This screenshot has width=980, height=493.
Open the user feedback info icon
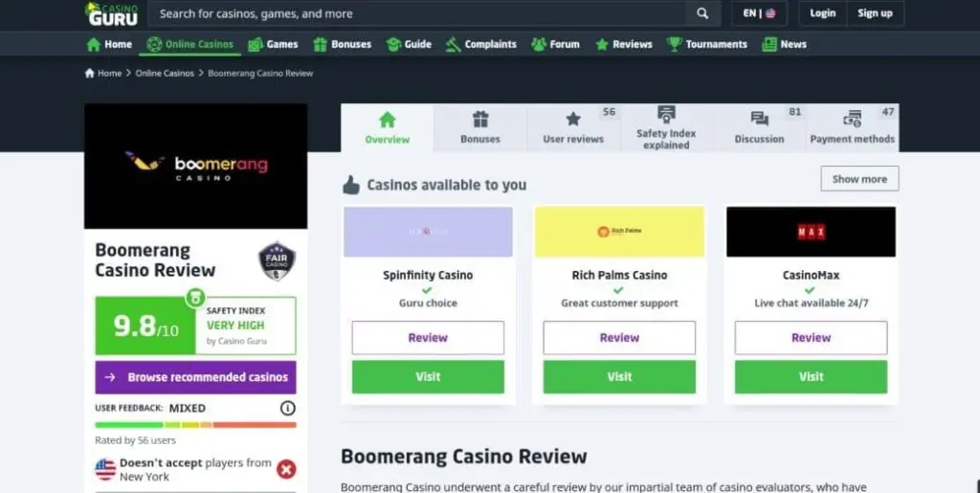[287, 408]
